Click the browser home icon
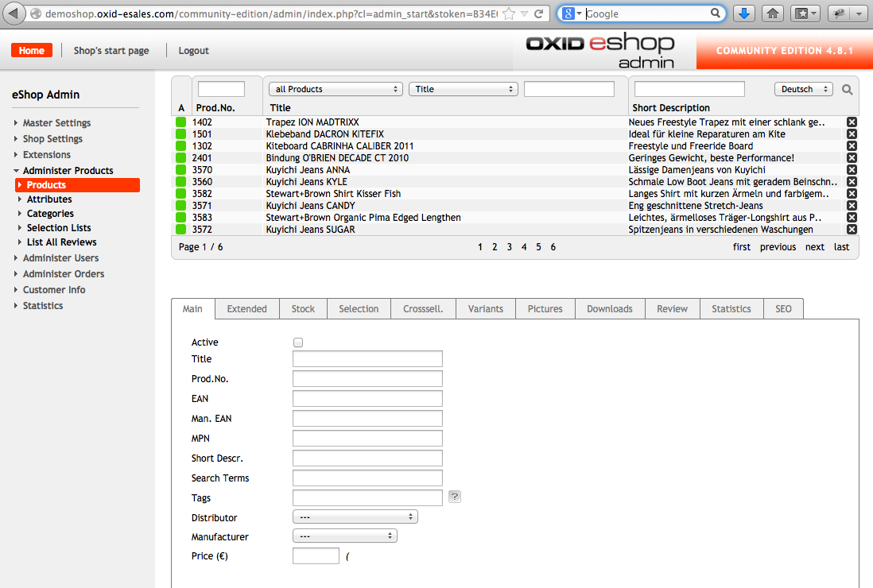Image resolution: width=873 pixels, height=588 pixels. 772,14
